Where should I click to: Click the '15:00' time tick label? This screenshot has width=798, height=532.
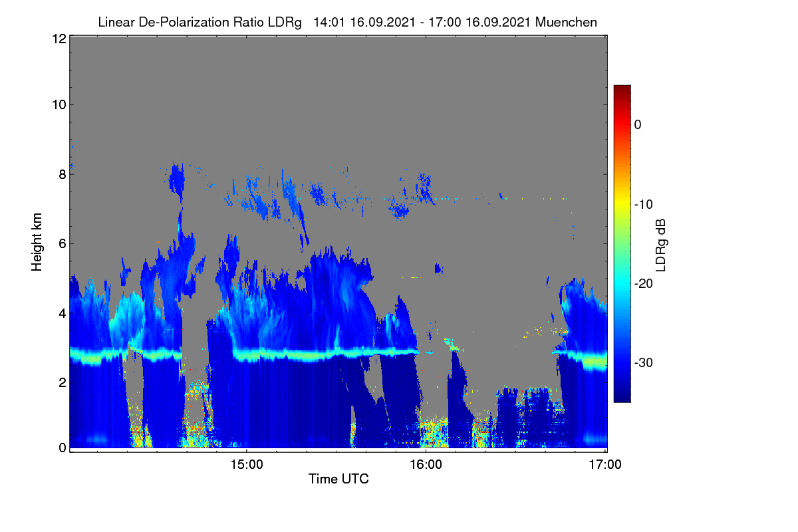(x=247, y=464)
